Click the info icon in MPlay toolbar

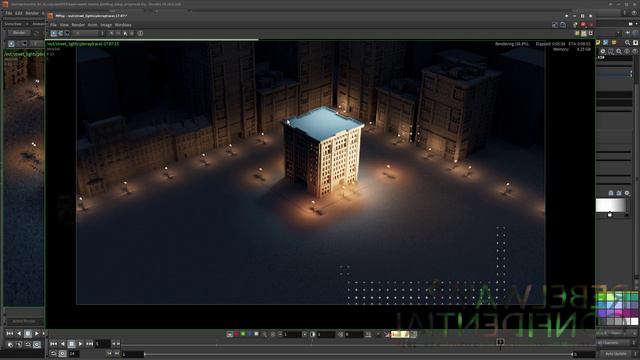(x=140, y=33)
